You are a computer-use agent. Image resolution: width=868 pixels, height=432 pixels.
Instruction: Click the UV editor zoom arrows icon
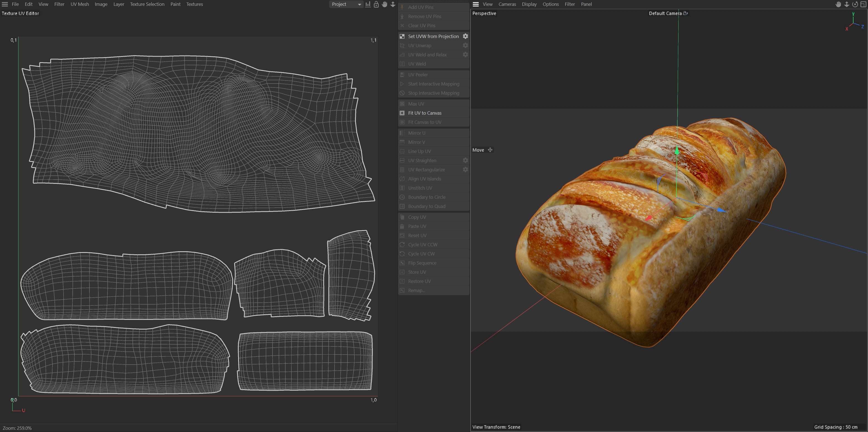(393, 4)
